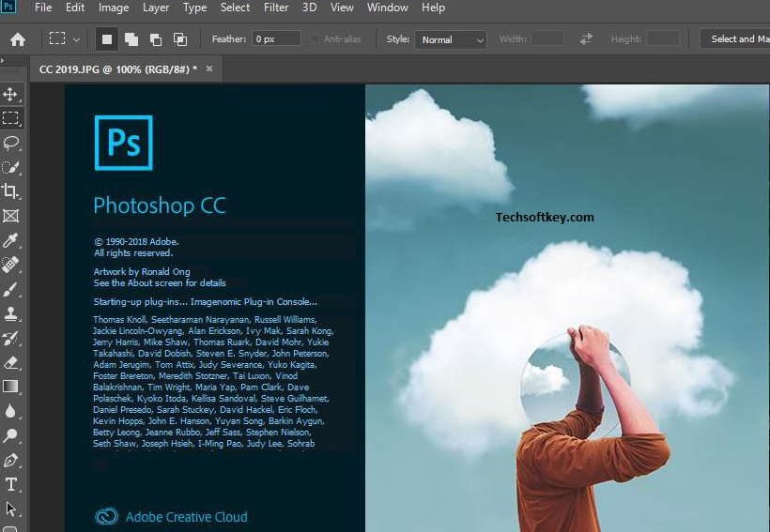
Task: Open the Edit menu
Action: pos(75,8)
